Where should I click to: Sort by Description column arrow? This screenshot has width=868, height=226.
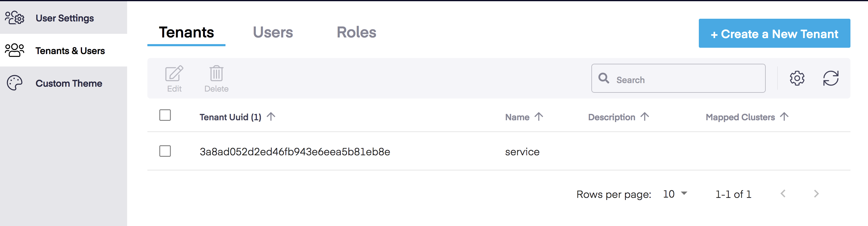pyautogui.click(x=645, y=116)
